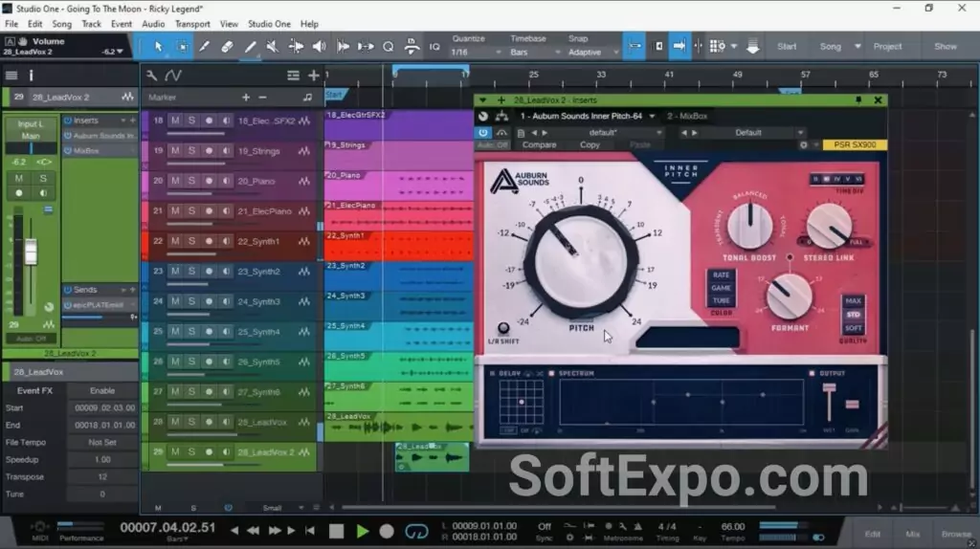
Task: Record-arm track 25_Synth4
Action: click(x=209, y=332)
